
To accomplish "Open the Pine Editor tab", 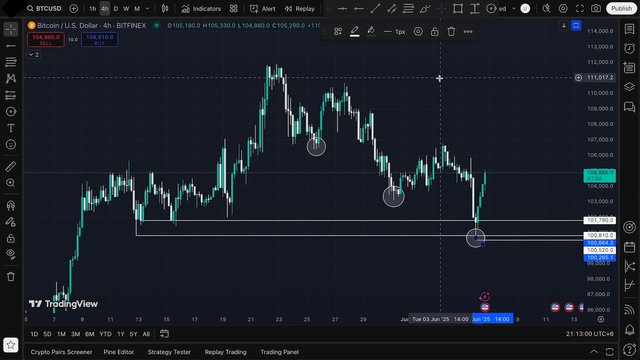I will click(118, 352).
